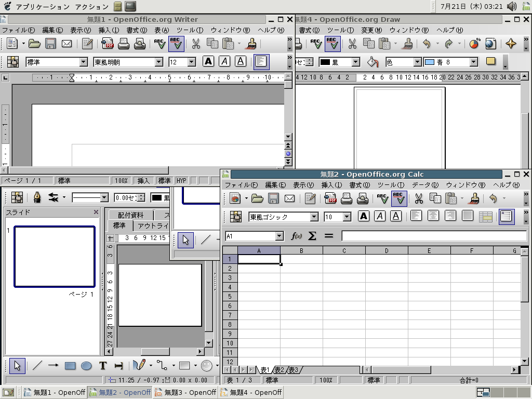This screenshot has height=399, width=532.
Task: Open Calc font name dropdown
Action: click(x=314, y=217)
